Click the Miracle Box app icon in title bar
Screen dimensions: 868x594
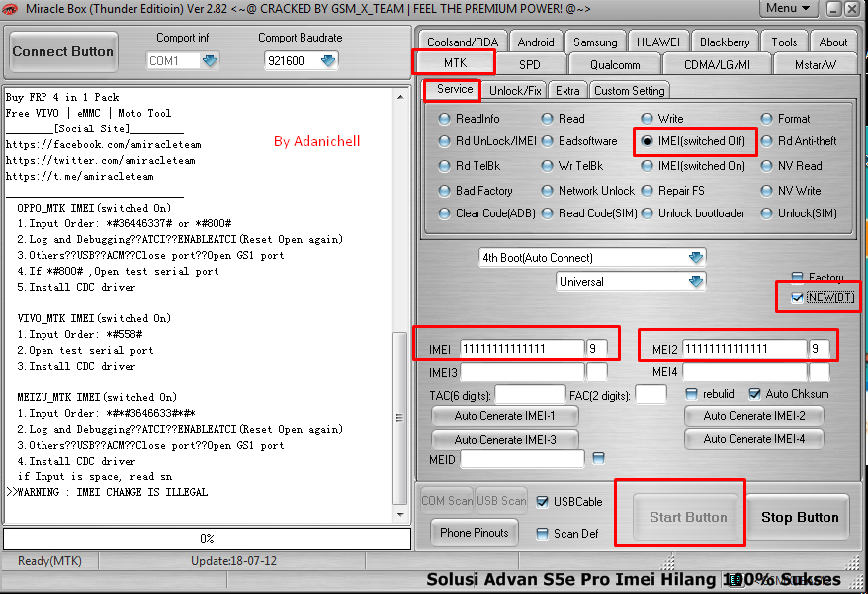click(10, 8)
